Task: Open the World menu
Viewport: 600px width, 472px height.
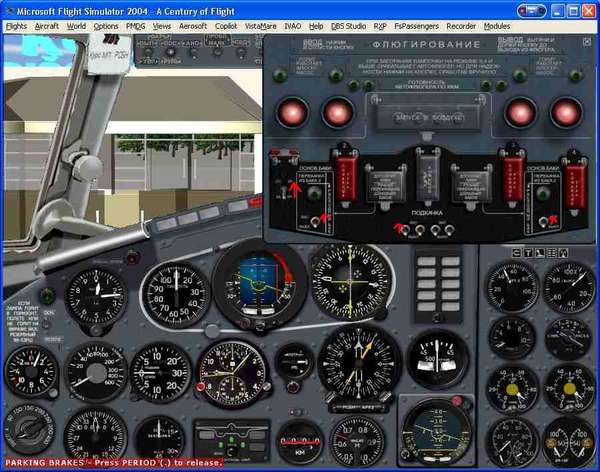Action: pyautogui.click(x=76, y=26)
